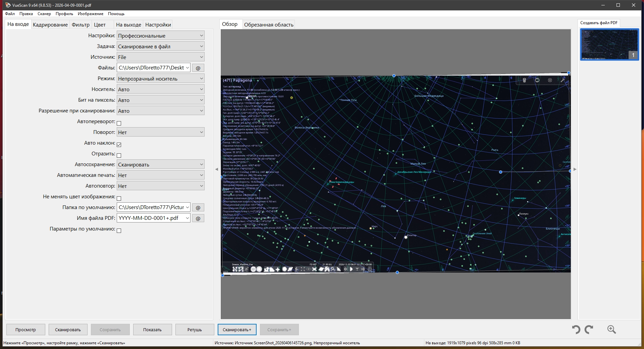Open the Режим dropdown

(x=160, y=79)
